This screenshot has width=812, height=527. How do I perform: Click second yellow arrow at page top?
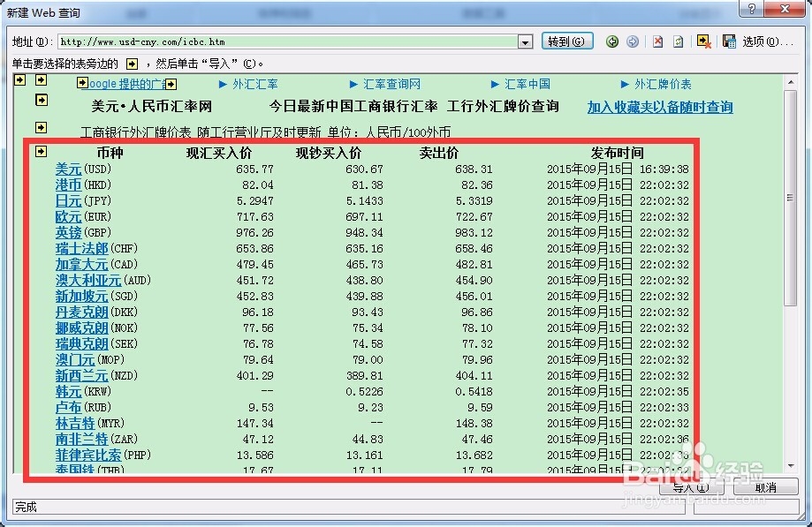tap(42, 79)
